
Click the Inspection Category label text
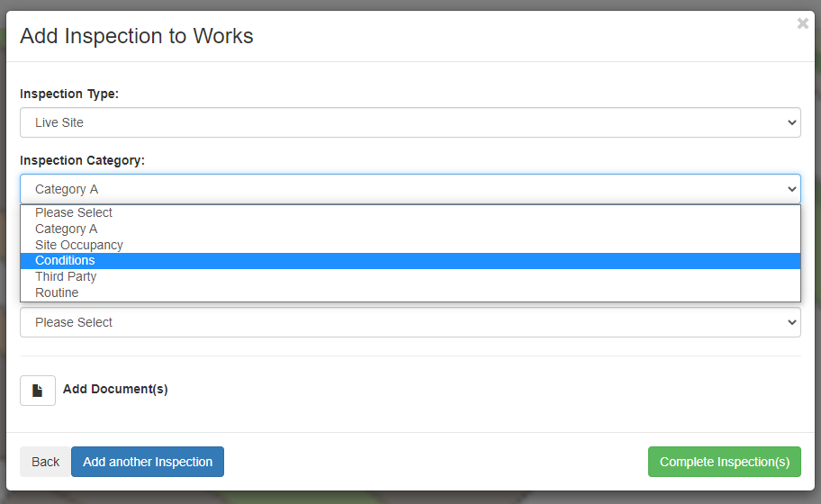[x=82, y=160]
